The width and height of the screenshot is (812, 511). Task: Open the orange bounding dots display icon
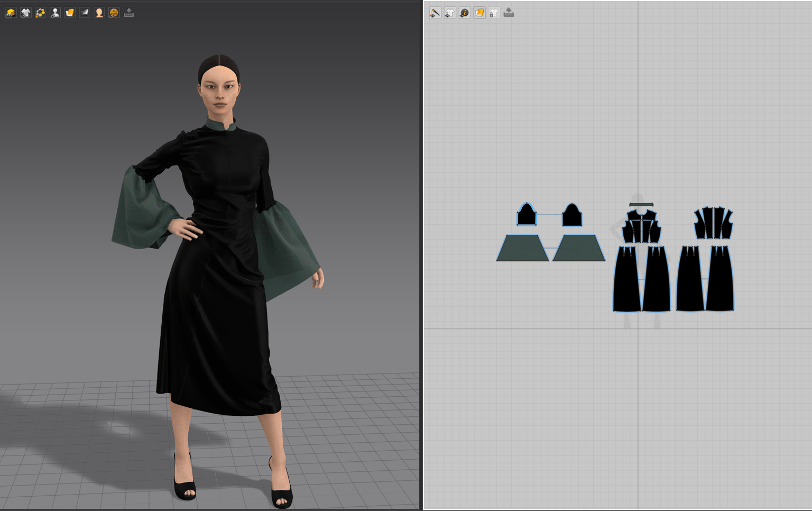[x=40, y=13]
